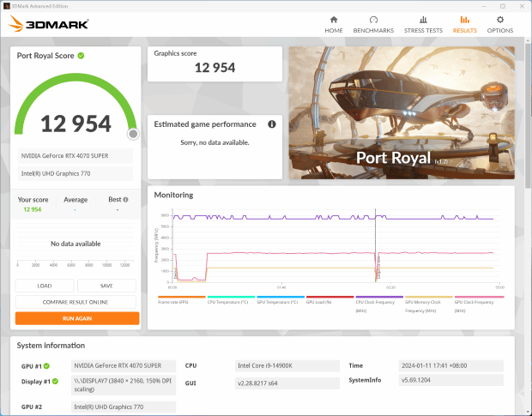
Task: Switch to Stress Tests tab
Action: (x=423, y=25)
